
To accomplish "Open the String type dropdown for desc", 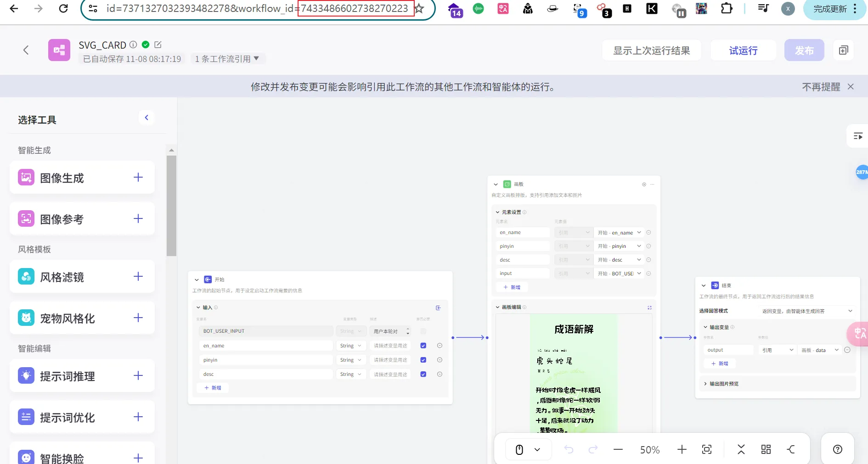I will (351, 374).
